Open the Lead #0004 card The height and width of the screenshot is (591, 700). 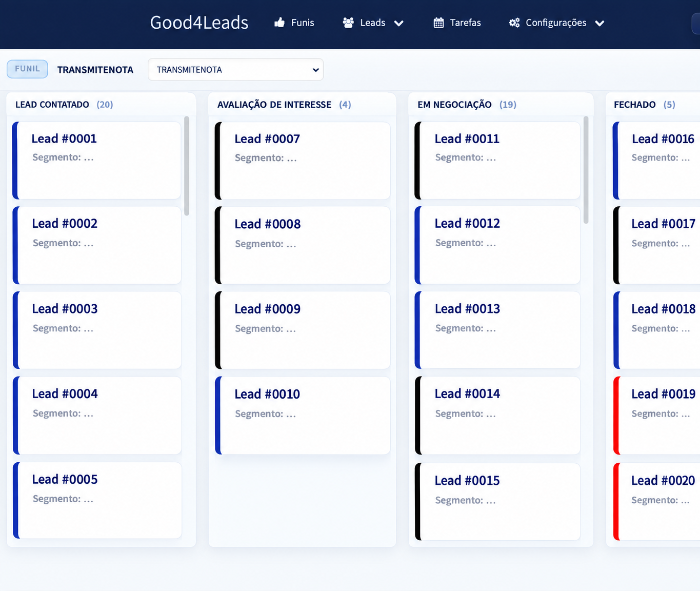coord(97,416)
